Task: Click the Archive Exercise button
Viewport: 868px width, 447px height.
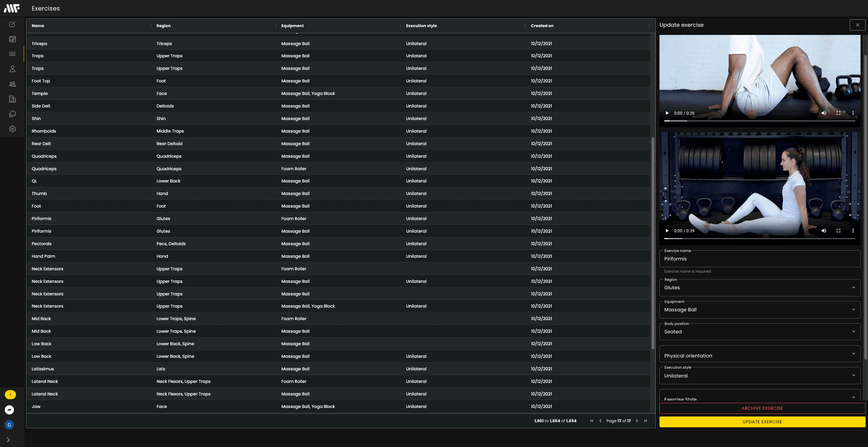Action: 762,408
